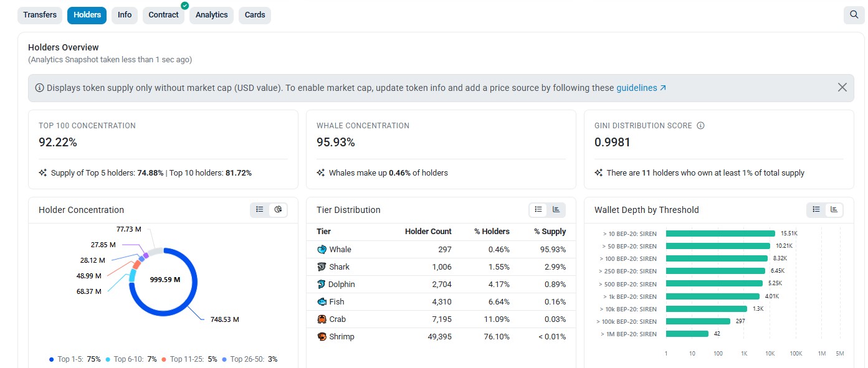Click Whale holder count 297
The image size is (868, 368).
point(444,250)
